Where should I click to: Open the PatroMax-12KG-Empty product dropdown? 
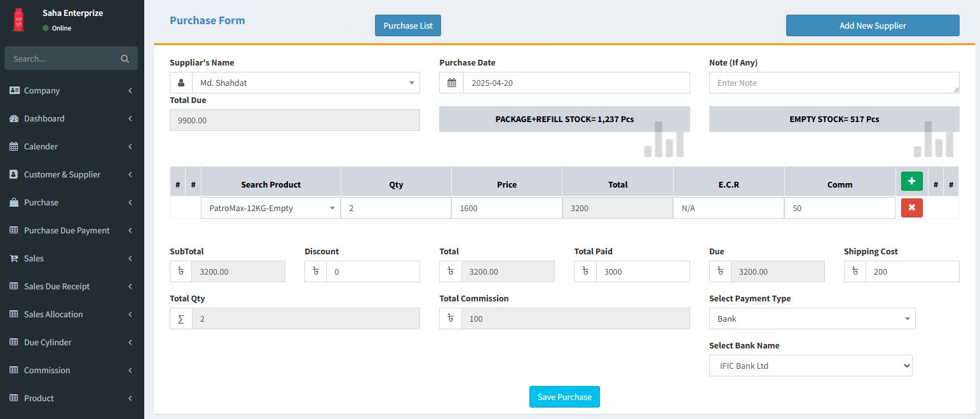click(x=271, y=208)
